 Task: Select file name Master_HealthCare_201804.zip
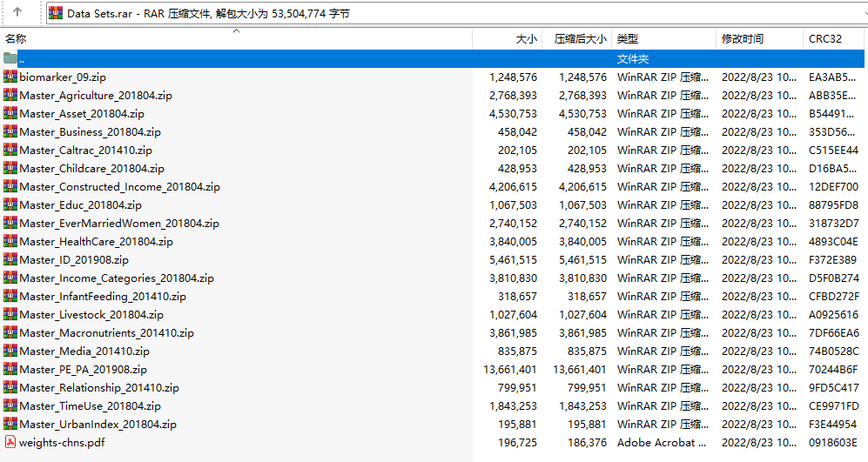(x=97, y=241)
